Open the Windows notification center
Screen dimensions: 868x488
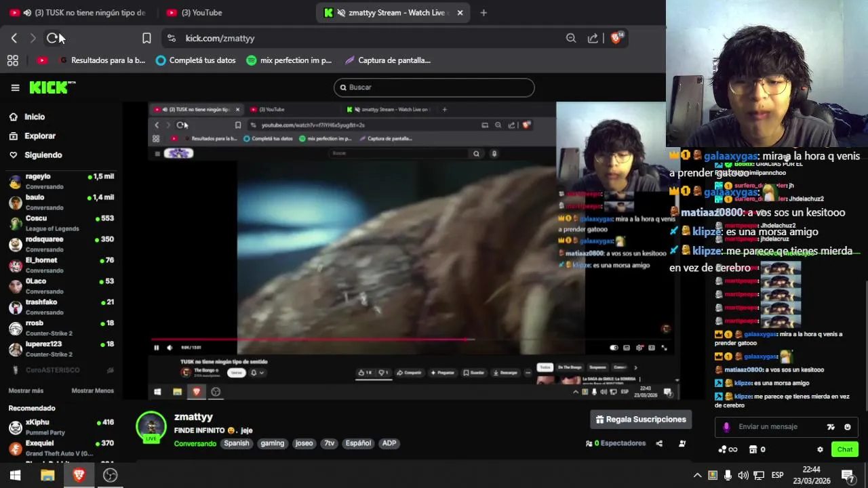pyautogui.click(x=848, y=476)
